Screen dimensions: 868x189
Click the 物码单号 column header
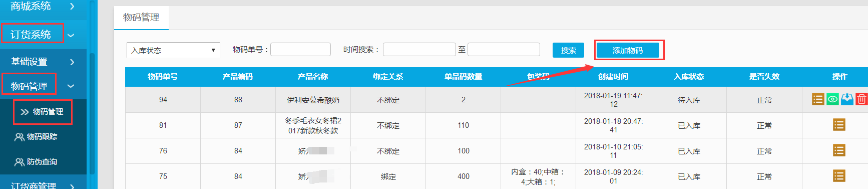point(163,77)
